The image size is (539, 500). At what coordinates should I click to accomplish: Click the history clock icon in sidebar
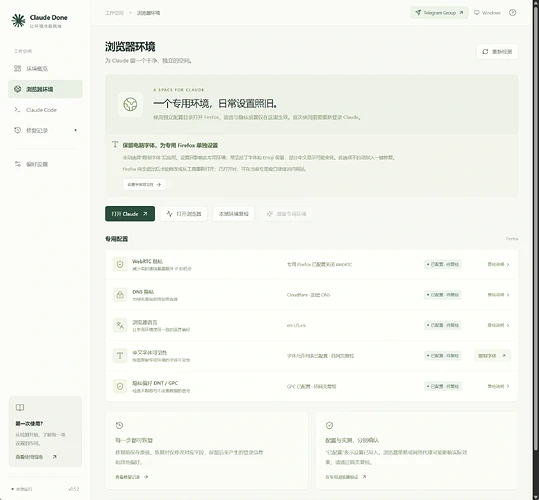click(18, 130)
